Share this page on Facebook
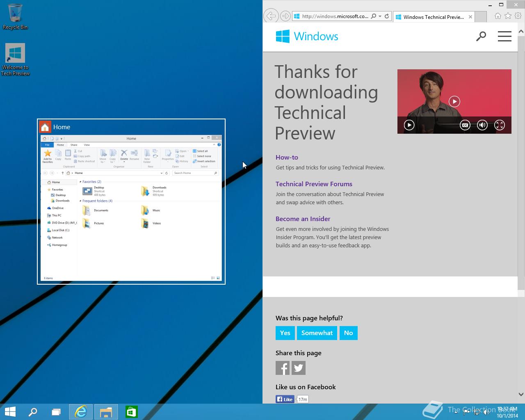 pos(283,368)
